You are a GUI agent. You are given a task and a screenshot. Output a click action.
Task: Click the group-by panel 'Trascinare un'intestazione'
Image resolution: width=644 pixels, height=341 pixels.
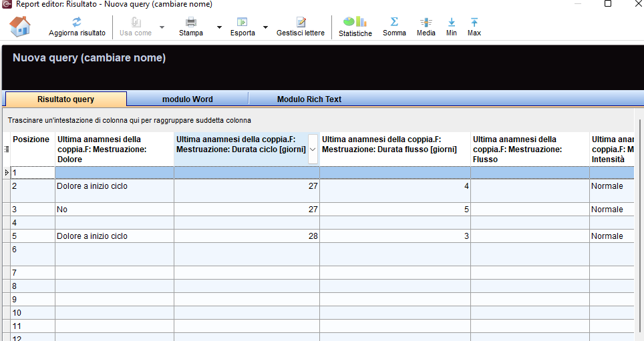click(x=130, y=121)
